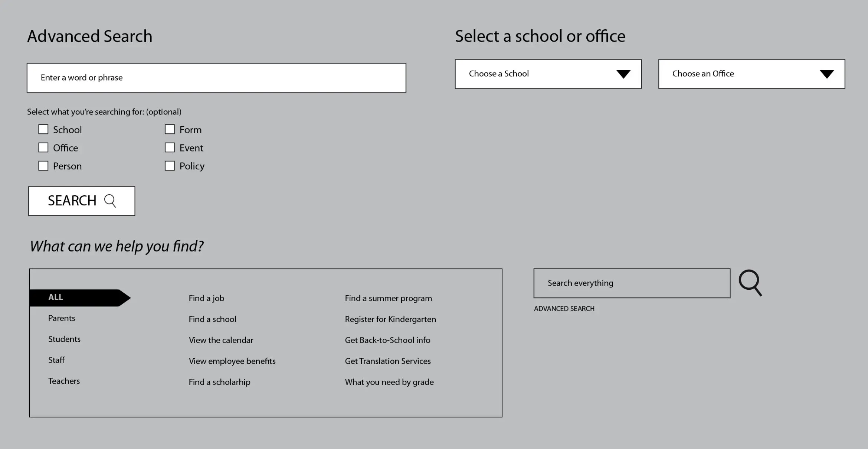Open the Choose a School dropdown

[548, 74]
